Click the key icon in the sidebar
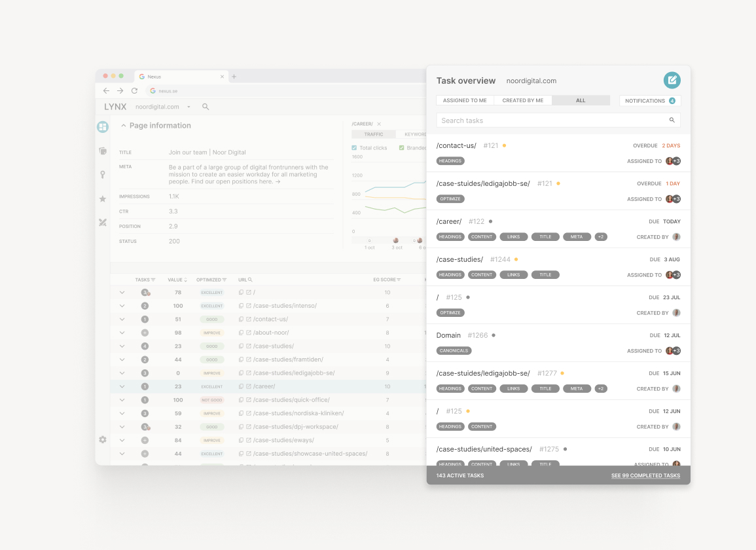This screenshot has height=550, width=756. coord(103,175)
